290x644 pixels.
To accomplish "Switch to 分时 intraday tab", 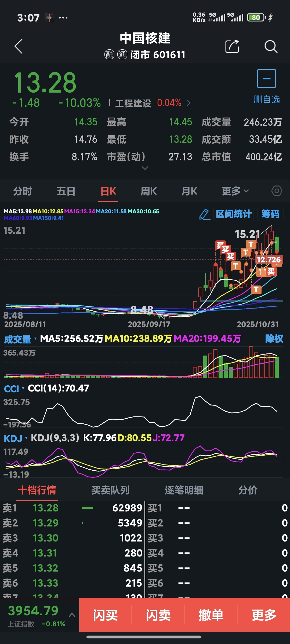I will click(x=23, y=191).
